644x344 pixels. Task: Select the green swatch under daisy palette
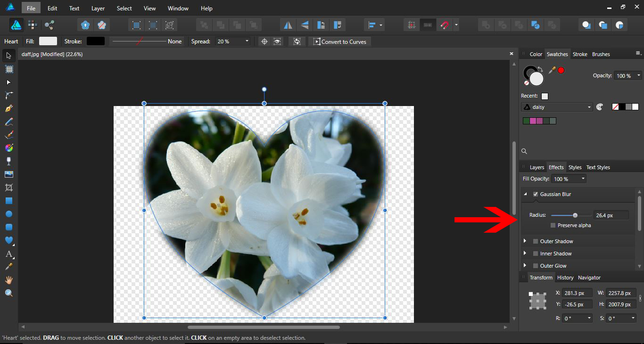[526, 121]
